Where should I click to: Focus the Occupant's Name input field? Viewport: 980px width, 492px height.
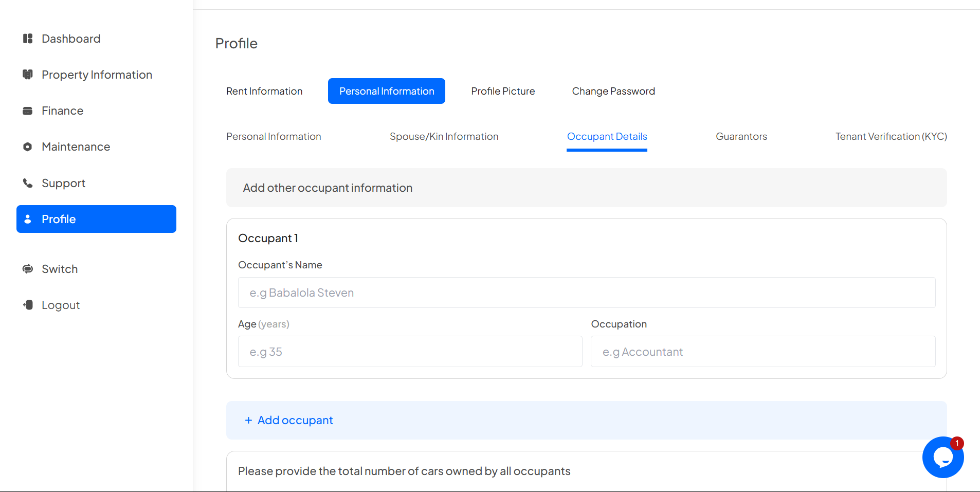tap(586, 293)
